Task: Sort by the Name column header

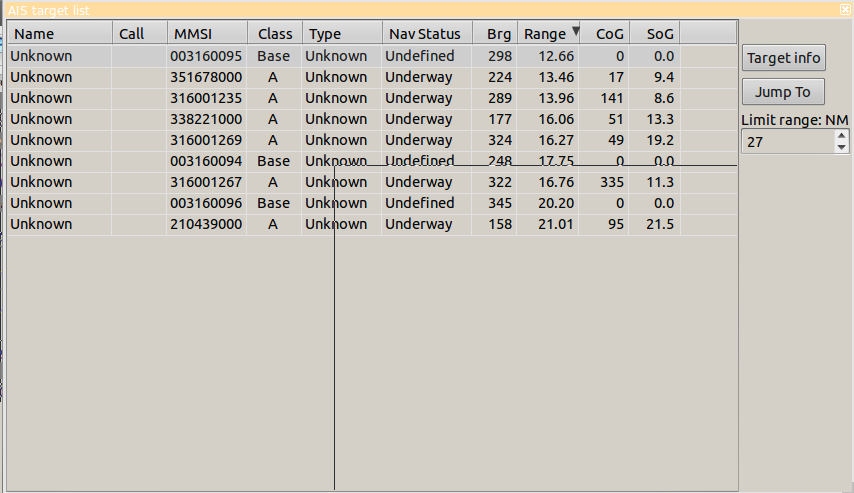Action: click(58, 34)
